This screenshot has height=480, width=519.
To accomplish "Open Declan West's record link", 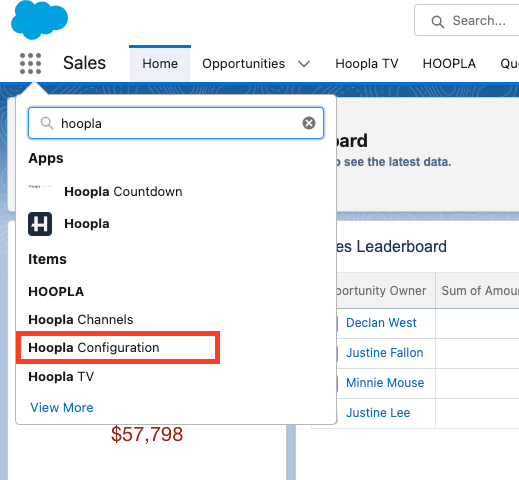I will 381,323.
